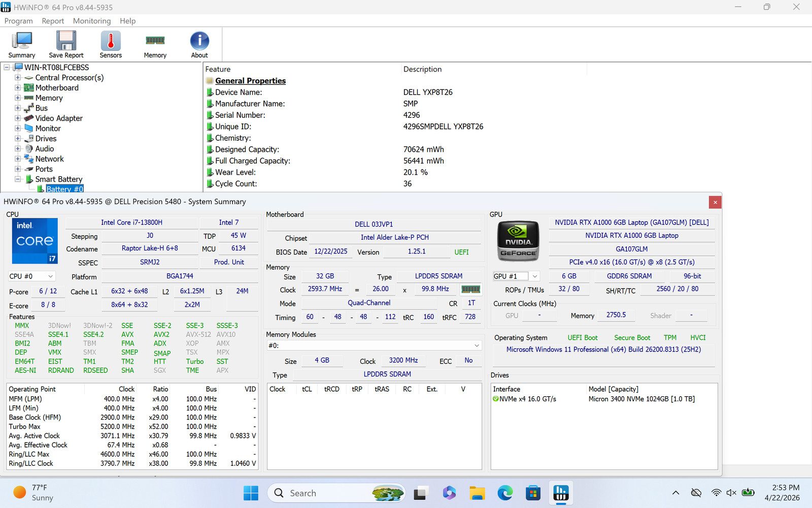Collapse the Smart Battery tree node

click(x=18, y=179)
